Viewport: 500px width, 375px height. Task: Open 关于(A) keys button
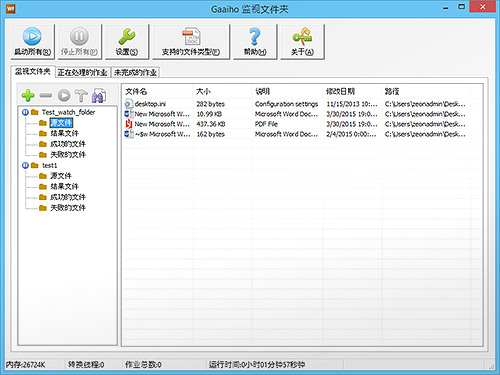302,42
